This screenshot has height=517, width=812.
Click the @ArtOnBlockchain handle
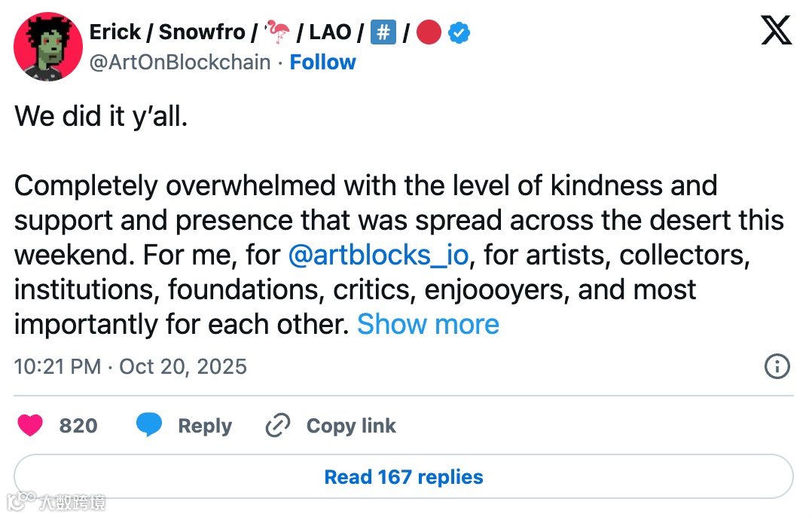(x=180, y=62)
